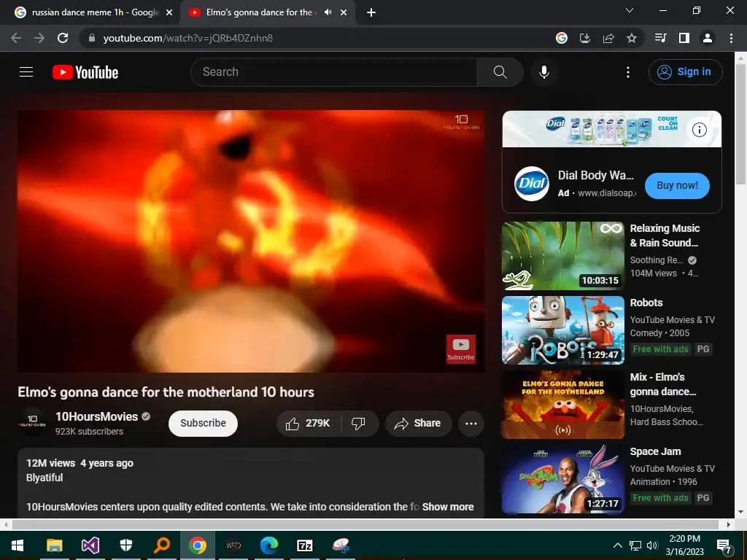Open the 10HoursMovies channel avatar
Viewport: 747px width, 560px height.
(32, 422)
